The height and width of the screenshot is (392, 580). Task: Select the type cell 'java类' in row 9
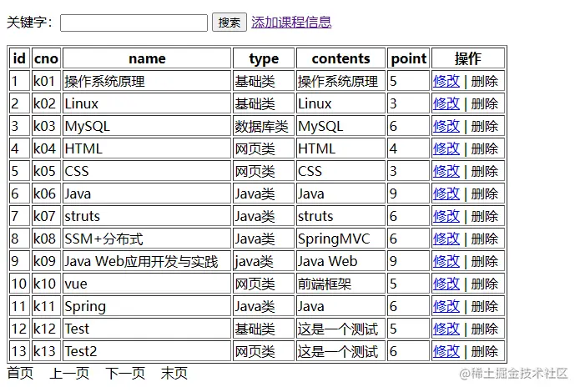click(x=264, y=261)
